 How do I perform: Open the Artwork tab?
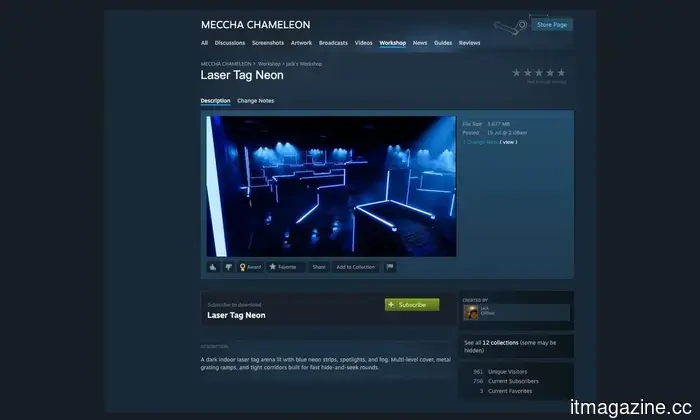click(301, 43)
